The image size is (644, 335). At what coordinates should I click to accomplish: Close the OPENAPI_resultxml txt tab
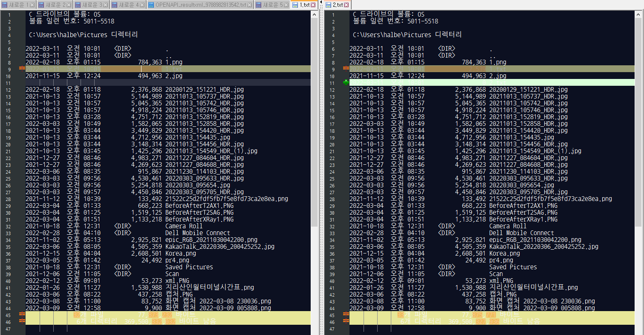click(x=250, y=5)
